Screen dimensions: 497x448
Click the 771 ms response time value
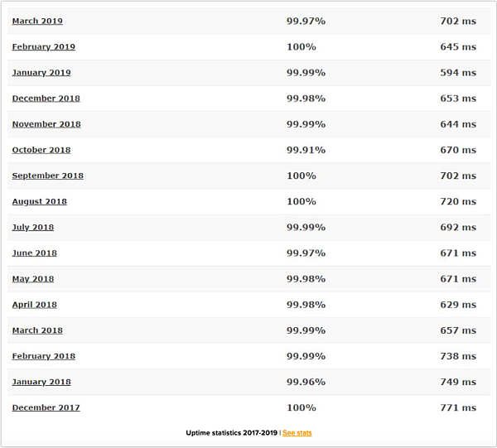click(x=458, y=407)
